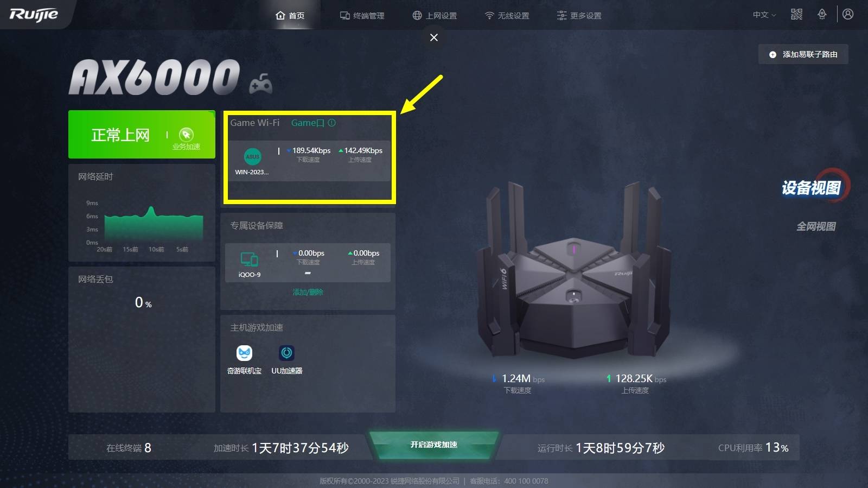Expand the 中文 language dropdown

764,15
